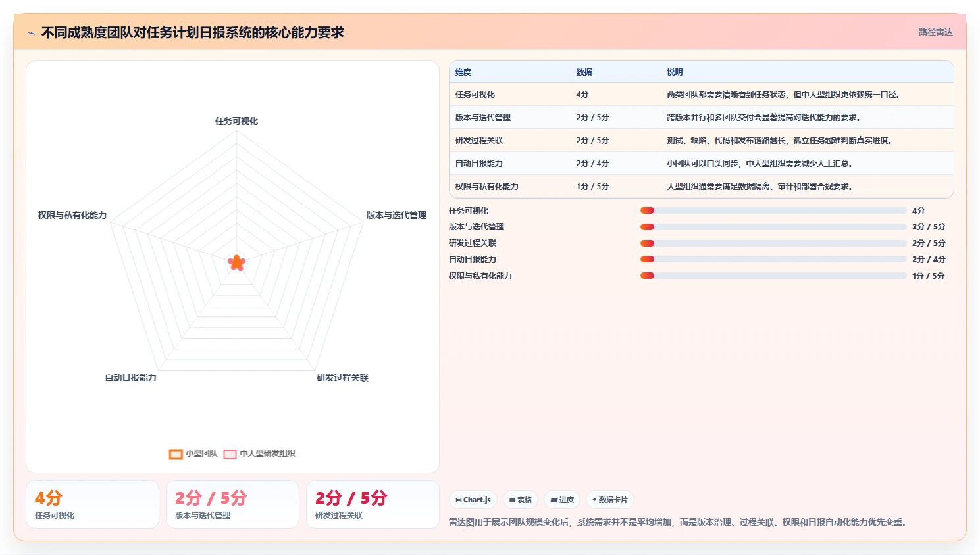
Task: Click the small icon before the page title
Action: point(31,33)
